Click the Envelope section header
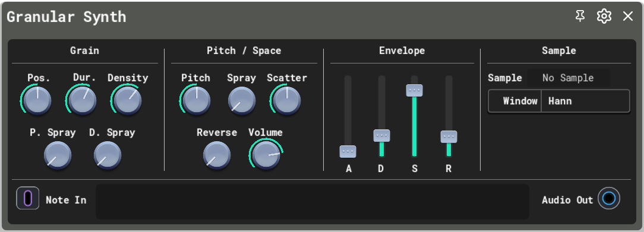644x232 pixels. tap(402, 51)
